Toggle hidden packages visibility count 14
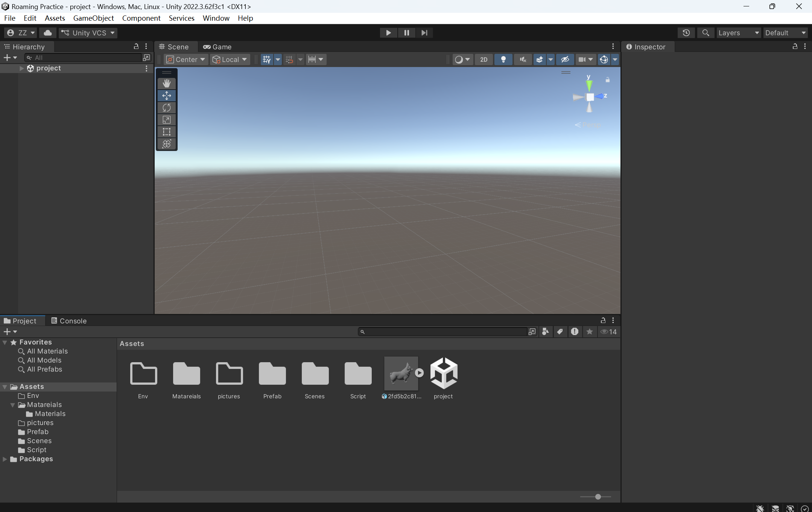Image resolution: width=812 pixels, height=512 pixels. [x=608, y=332]
